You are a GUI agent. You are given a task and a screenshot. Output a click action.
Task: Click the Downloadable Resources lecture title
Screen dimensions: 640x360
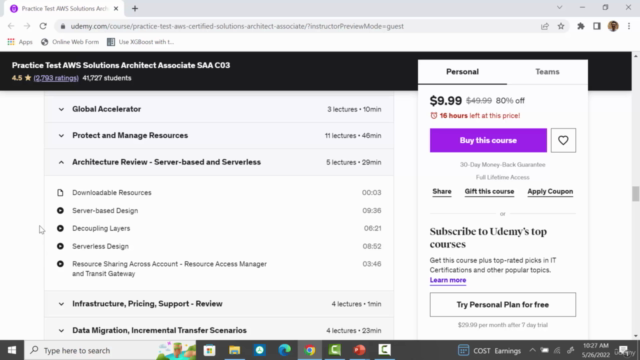point(112,192)
